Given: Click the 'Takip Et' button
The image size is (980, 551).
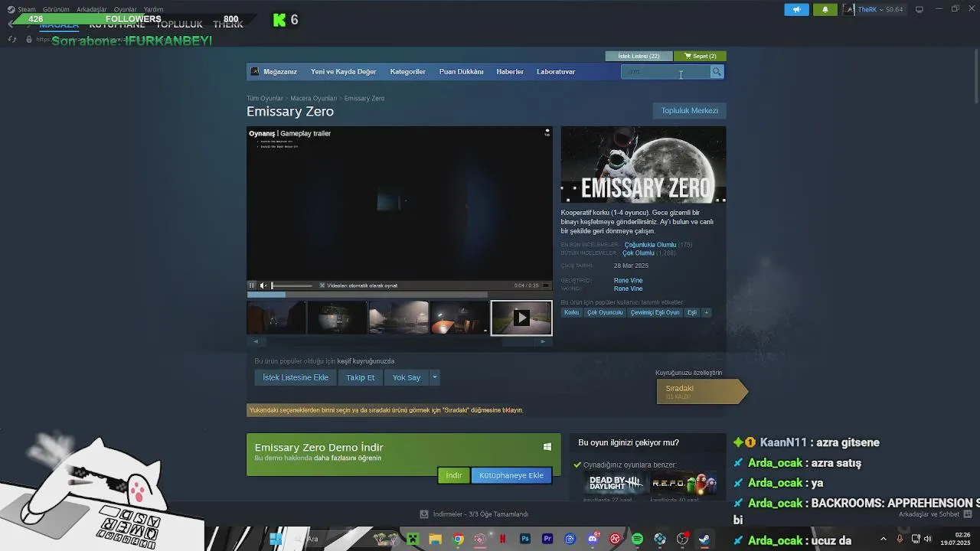Looking at the screenshot, I should 361,377.
